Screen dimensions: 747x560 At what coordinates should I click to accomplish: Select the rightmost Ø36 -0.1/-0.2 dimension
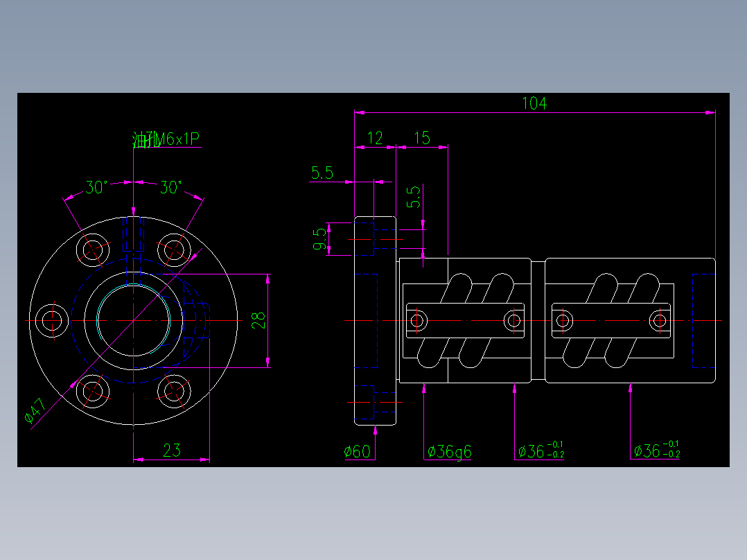657,450
